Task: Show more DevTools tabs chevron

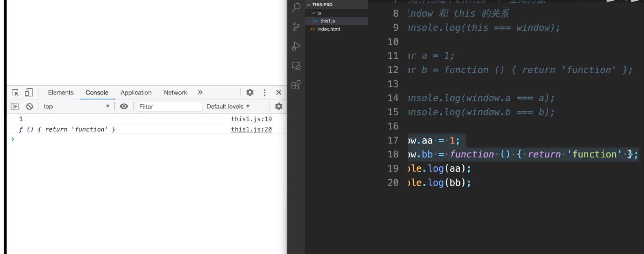Action: point(200,93)
